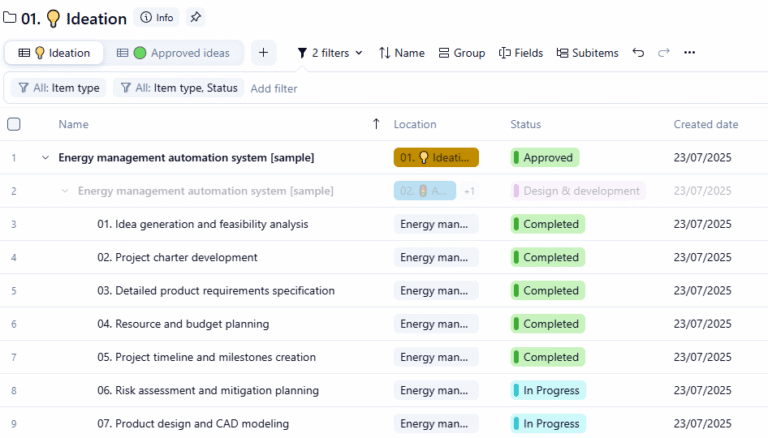Open 01. Idea generation and feasibility analysis
768x438 pixels.
click(203, 224)
